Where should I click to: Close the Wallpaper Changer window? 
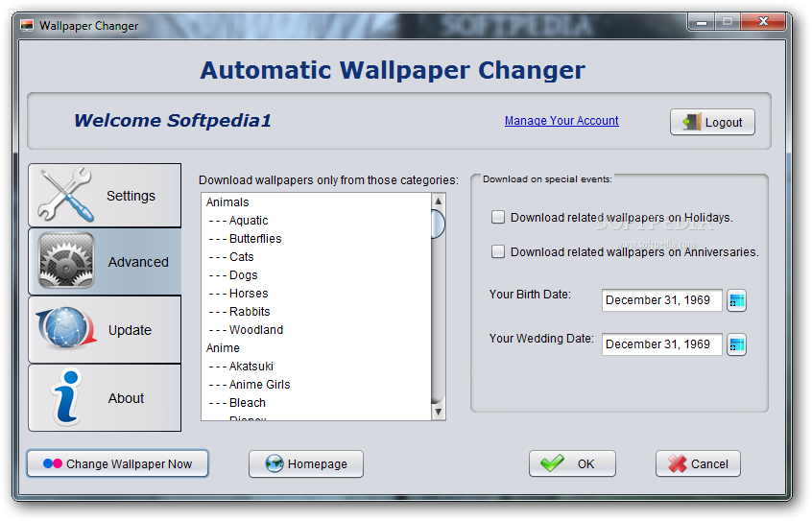763,22
